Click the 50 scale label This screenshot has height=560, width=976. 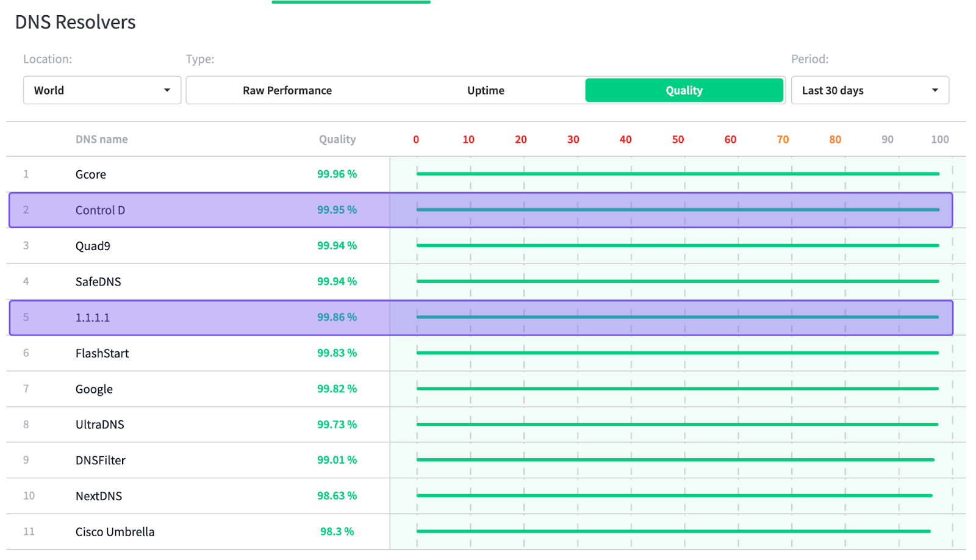point(678,139)
